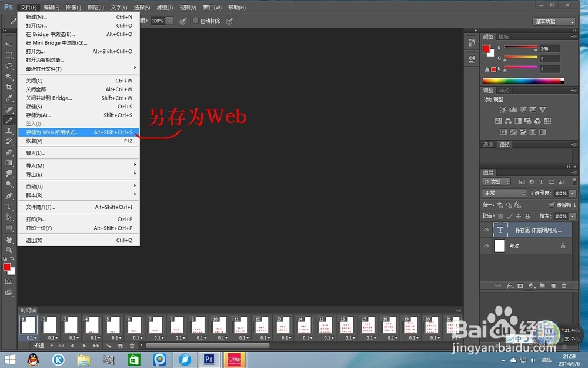The width and height of the screenshot is (588, 368).
Task: Switch to the 样式 tab
Action: (504, 91)
